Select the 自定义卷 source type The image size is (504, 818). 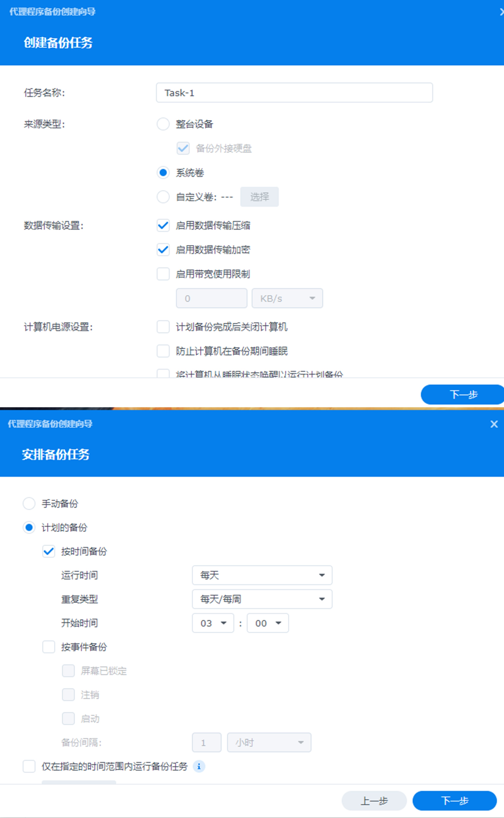click(x=163, y=197)
